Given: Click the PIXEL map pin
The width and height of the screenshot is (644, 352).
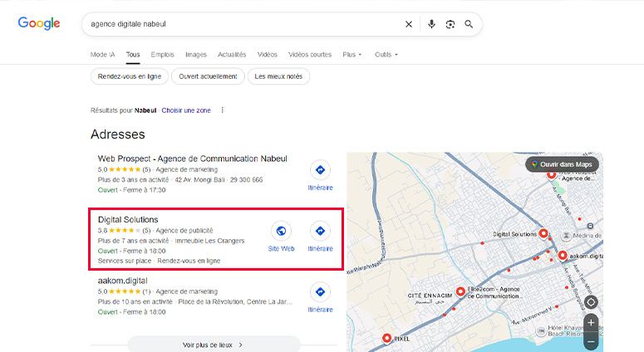Looking at the screenshot, I should coord(386,338).
